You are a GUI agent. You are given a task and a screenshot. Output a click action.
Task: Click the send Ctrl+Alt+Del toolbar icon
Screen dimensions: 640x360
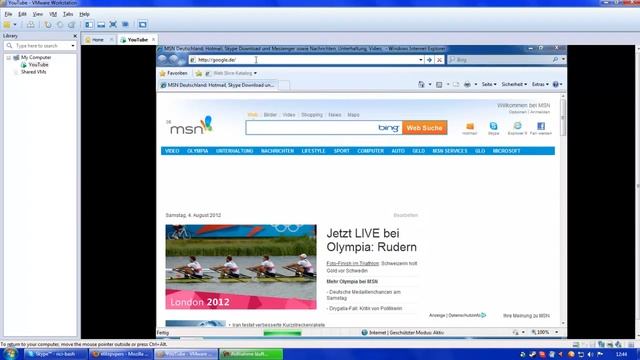[x=31, y=24]
